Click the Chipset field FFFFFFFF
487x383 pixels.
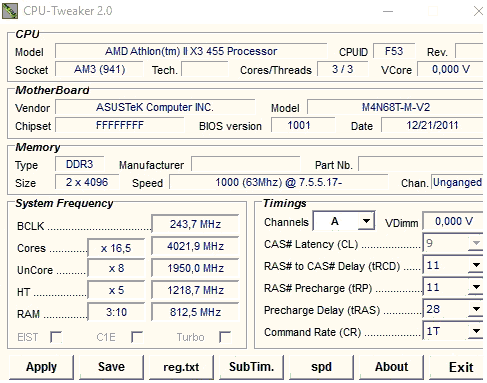(x=120, y=125)
